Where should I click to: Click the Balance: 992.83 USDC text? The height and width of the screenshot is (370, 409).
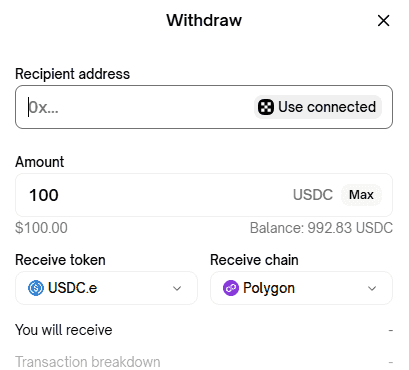tap(321, 228)
